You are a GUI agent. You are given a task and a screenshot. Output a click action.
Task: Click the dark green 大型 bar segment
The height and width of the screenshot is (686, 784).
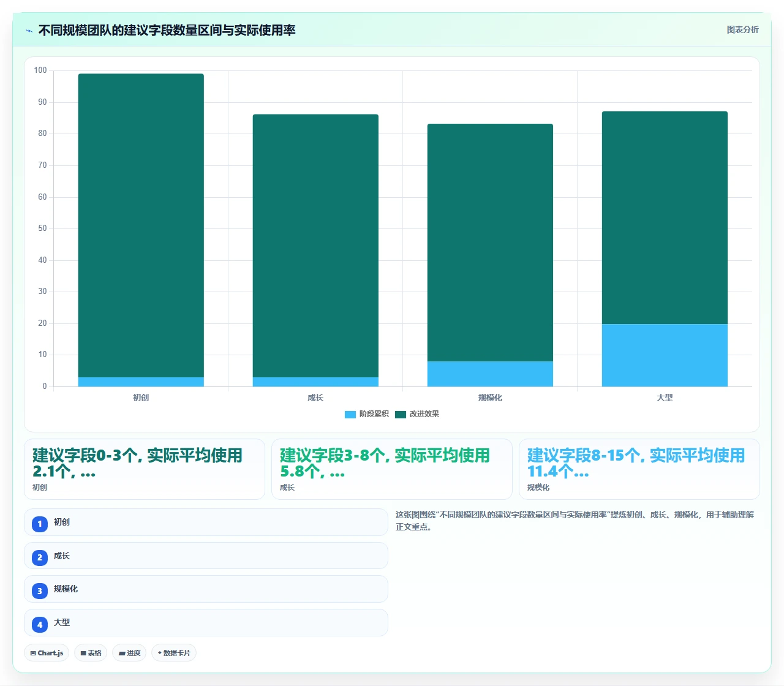[x=665, y=217]
